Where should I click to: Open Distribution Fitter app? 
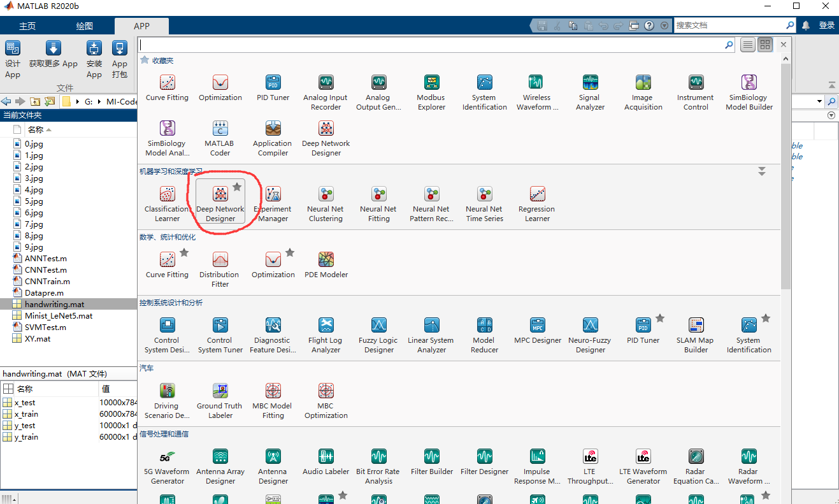(x=220, y=270)
